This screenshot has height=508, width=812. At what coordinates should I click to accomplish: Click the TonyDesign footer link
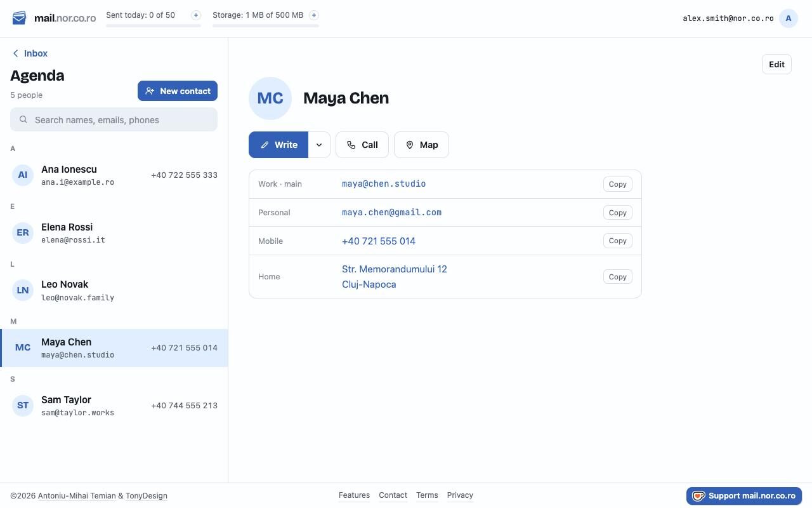click(x=147, y=496)
